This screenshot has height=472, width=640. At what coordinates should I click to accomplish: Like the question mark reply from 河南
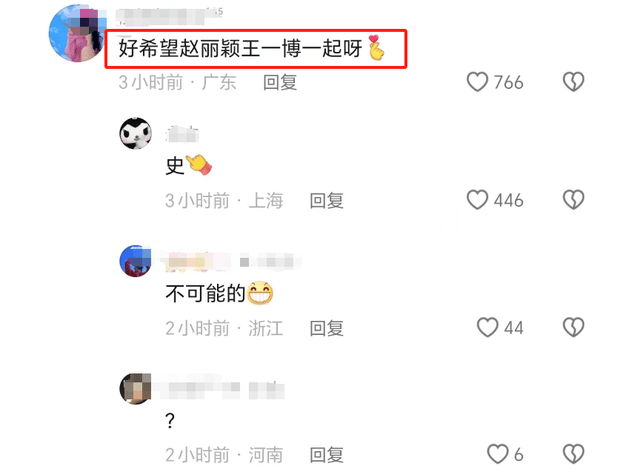(x=498, y=454)
